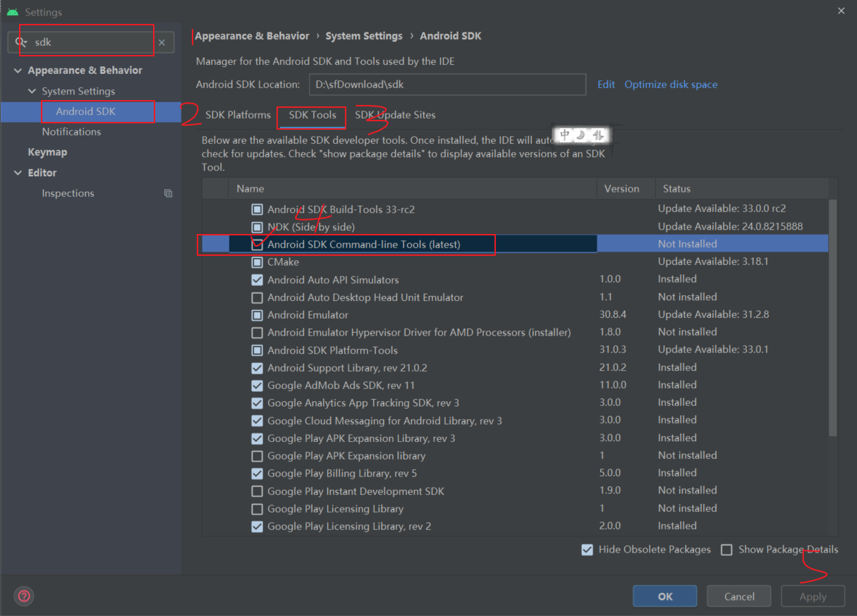Enable Show Package Details
The height and width of the screenshot is (616, 857).
coord(727,550)
